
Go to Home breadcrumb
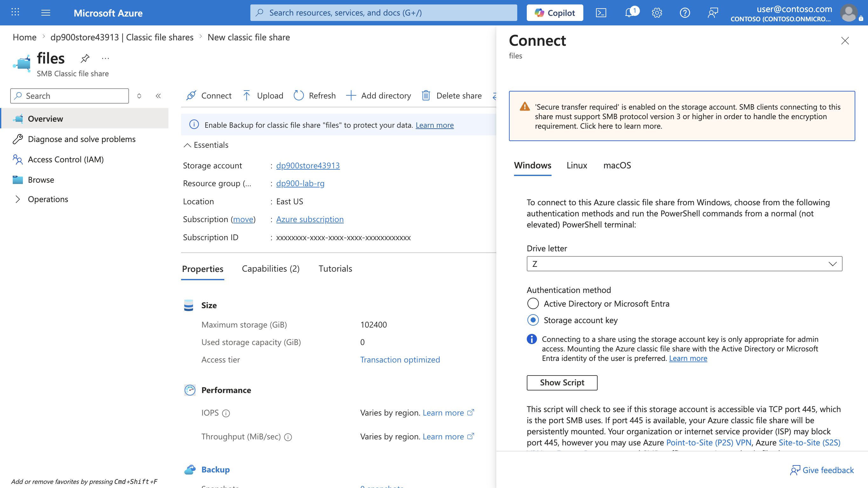tap(24, 37)
